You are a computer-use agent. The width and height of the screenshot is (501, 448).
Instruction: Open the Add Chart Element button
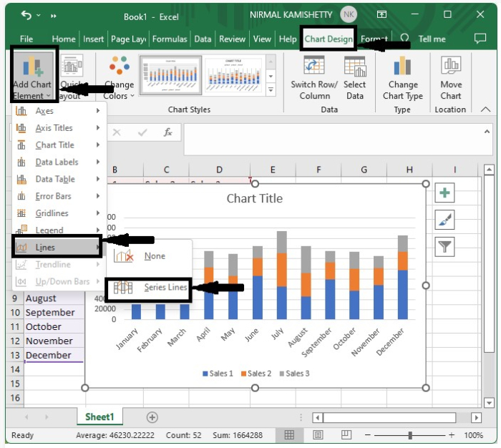click(33, 77)
